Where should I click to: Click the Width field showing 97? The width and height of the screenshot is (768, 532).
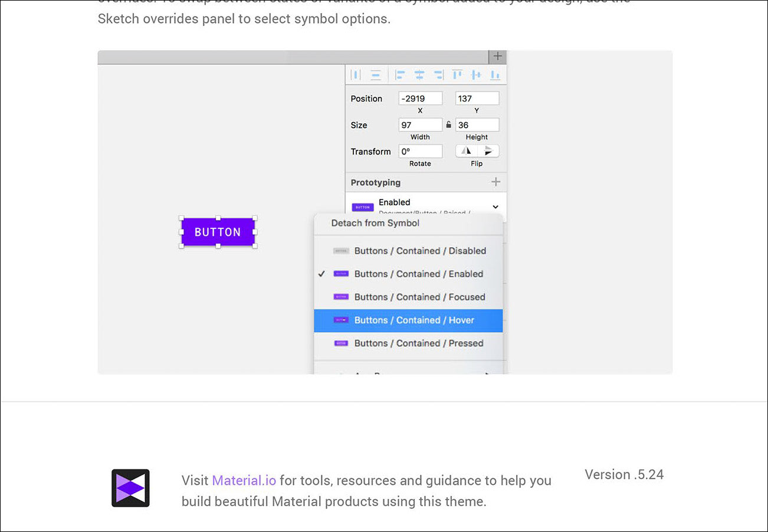(421, 125)
